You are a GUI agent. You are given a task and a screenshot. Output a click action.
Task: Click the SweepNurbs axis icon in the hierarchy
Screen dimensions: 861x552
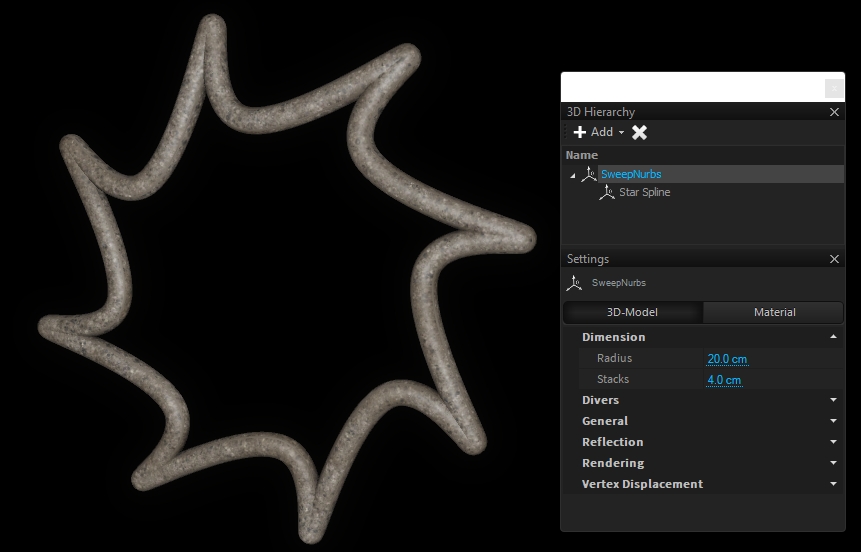(589, 174)
